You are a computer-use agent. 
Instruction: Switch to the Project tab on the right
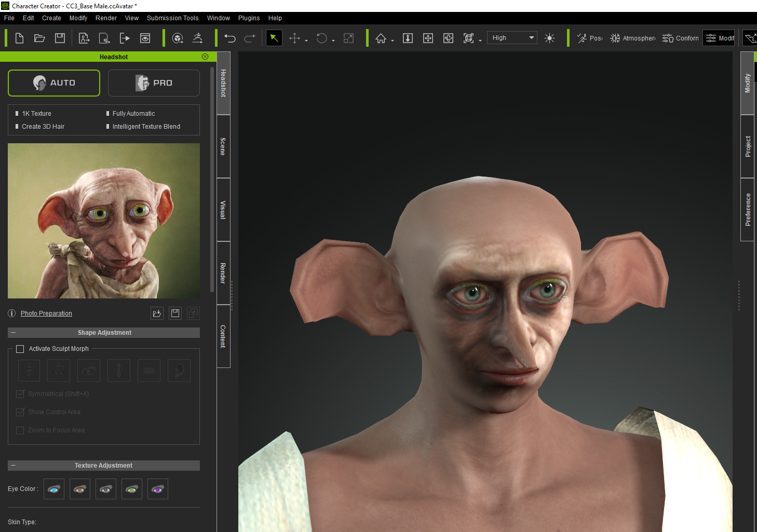coord(748,146)
